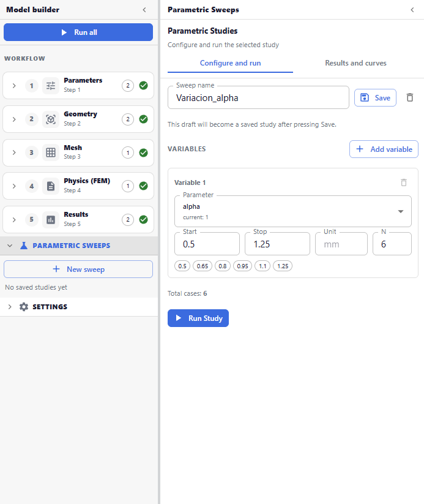Click the Parameters item count badge
Viewport: 424px width, 504px height.
[x=128, y=86]
